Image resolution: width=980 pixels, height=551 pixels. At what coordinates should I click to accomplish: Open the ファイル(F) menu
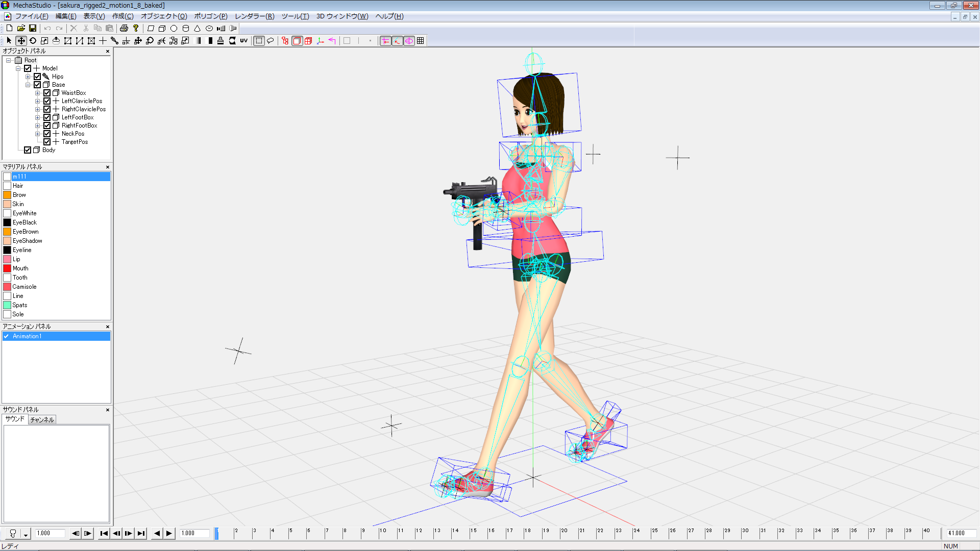(x=32, y=16)
